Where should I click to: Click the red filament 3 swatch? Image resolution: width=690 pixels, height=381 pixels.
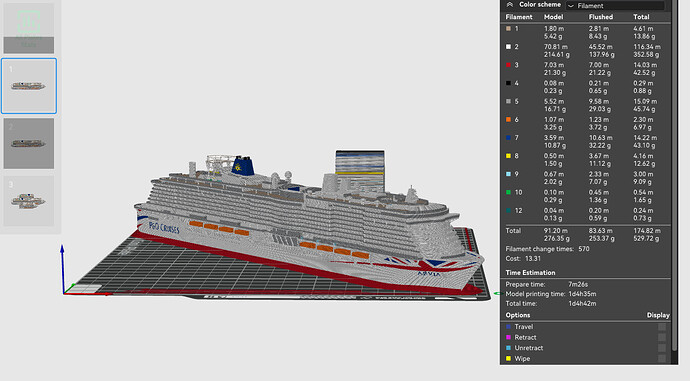[x=509, y=65]
